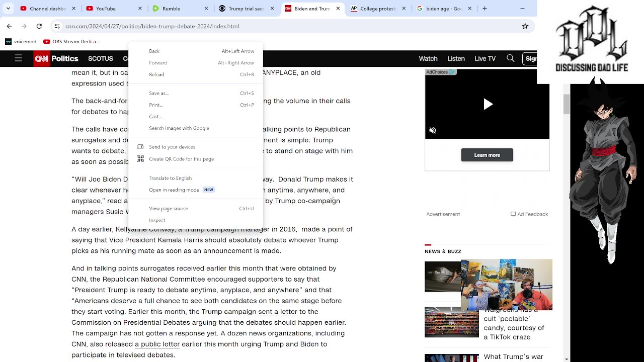Click the cnn.com address bar URL

[x=152, y=26]
